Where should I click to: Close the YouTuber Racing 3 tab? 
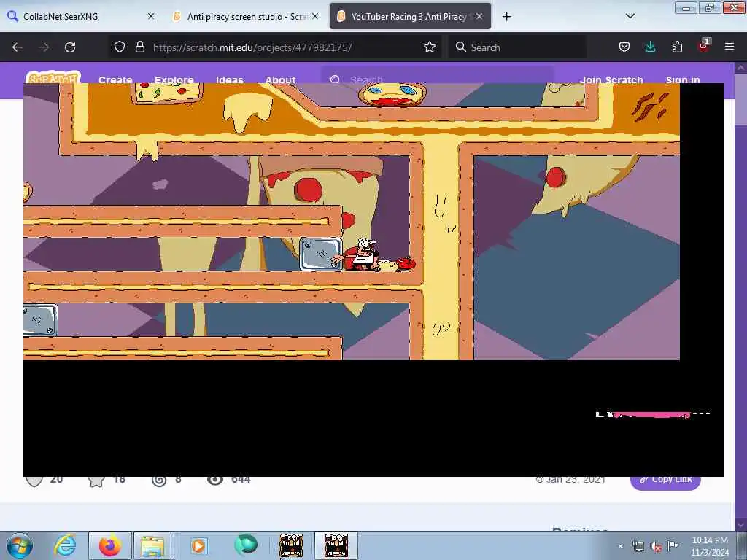click(479, 16)
